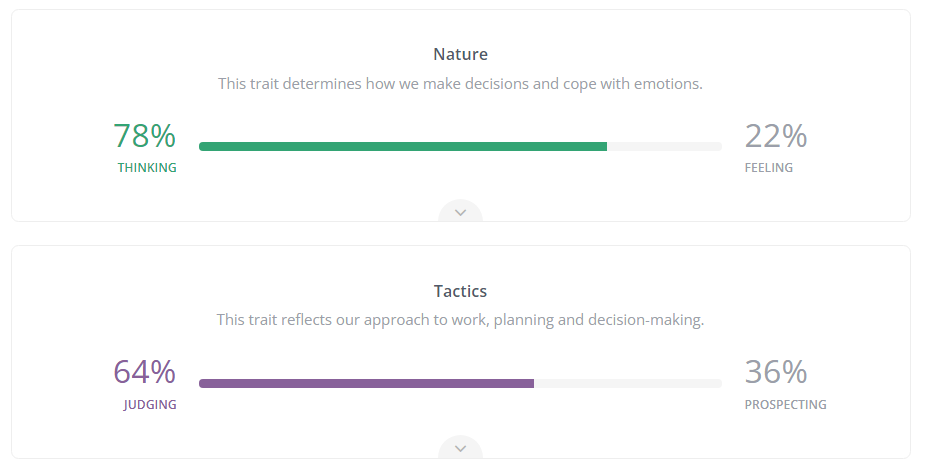
Task: Click the Nature heading
Action: [x=461, y=54]
